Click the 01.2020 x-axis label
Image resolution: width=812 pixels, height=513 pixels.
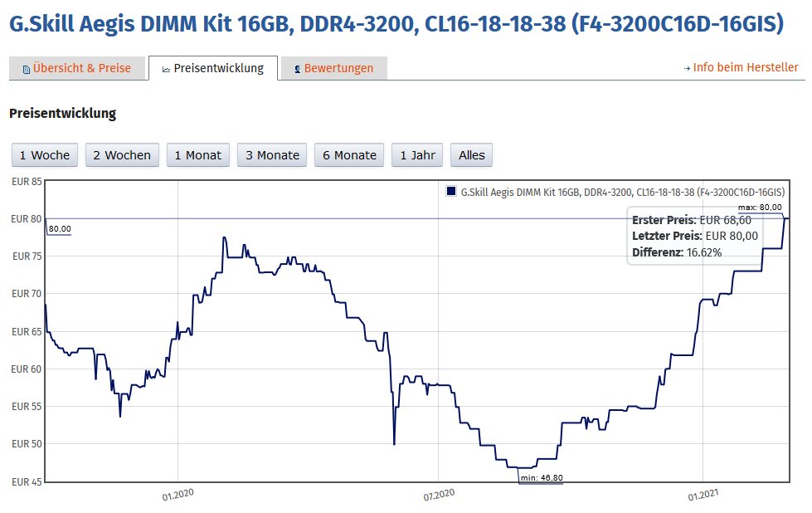coord(178,495)
